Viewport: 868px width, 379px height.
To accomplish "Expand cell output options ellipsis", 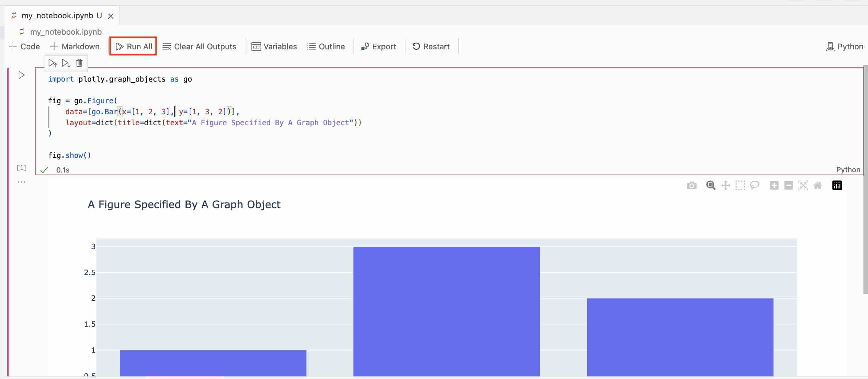I will point(22,182).
